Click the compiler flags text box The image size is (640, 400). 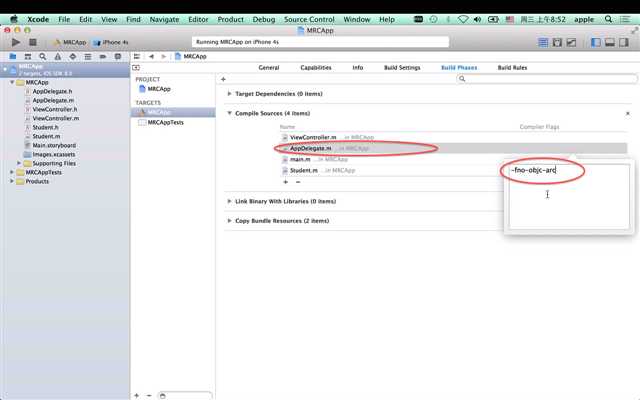click(569, 196)
